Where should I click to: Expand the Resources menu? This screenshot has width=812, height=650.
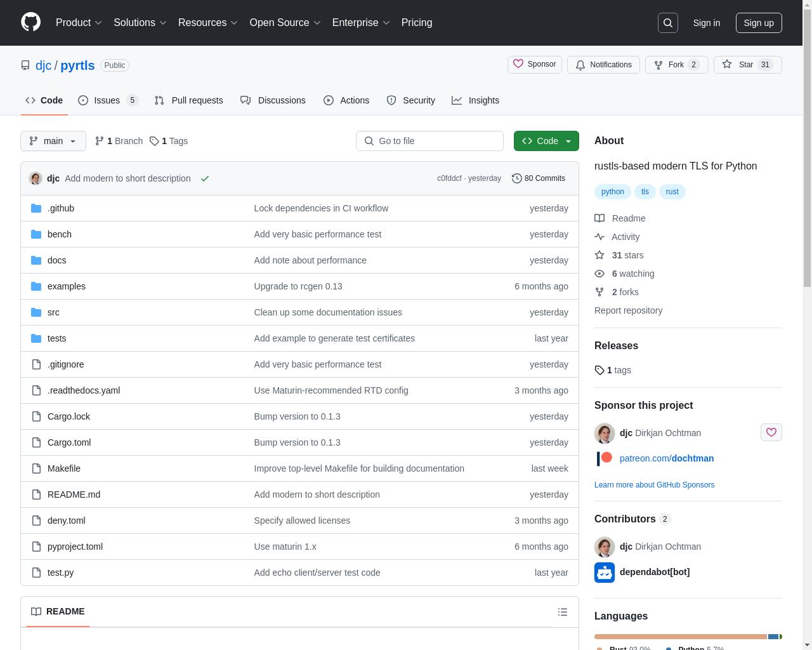coord(208,23)
